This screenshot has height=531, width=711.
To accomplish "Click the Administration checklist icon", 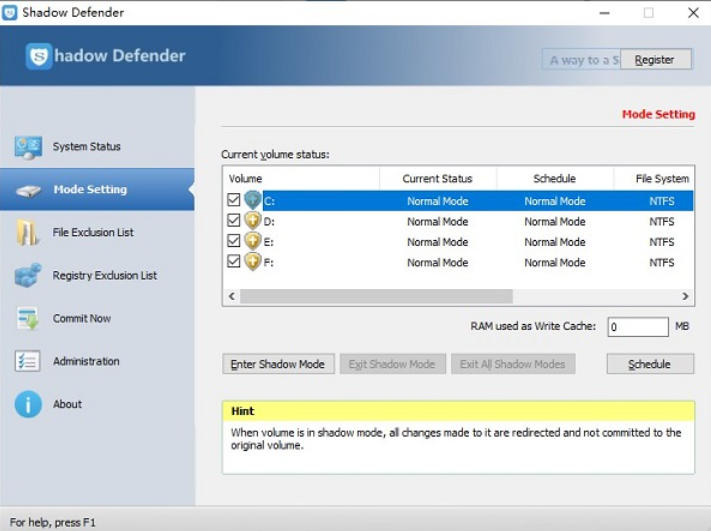I will click(28, 362).
